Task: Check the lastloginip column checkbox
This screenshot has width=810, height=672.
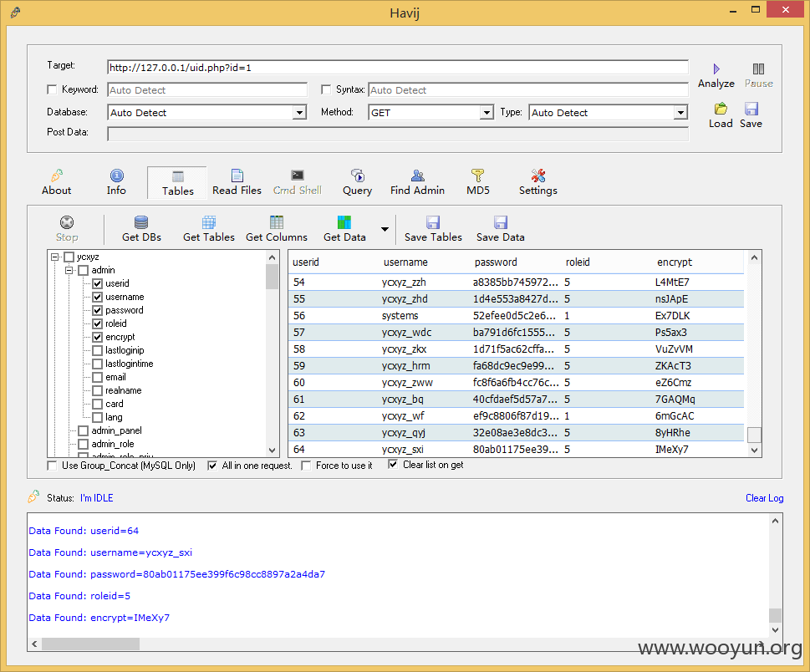Action: click(x=97, y=351)
